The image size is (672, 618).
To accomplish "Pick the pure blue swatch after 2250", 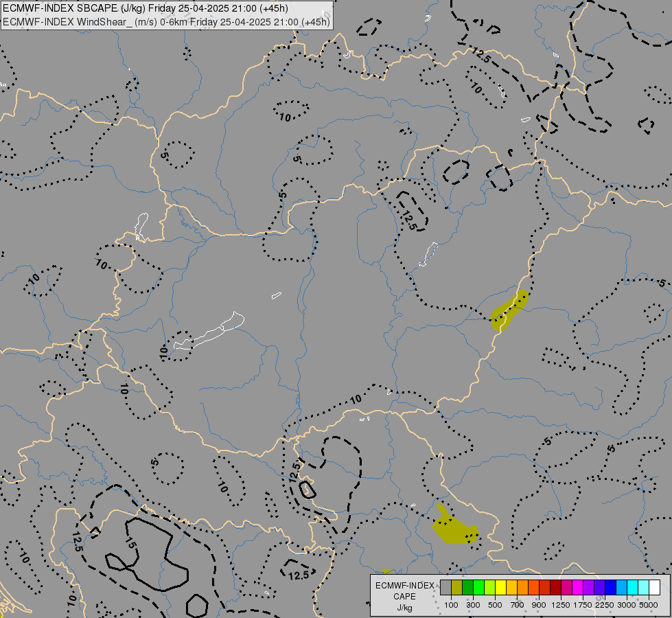I will (611, 588).
